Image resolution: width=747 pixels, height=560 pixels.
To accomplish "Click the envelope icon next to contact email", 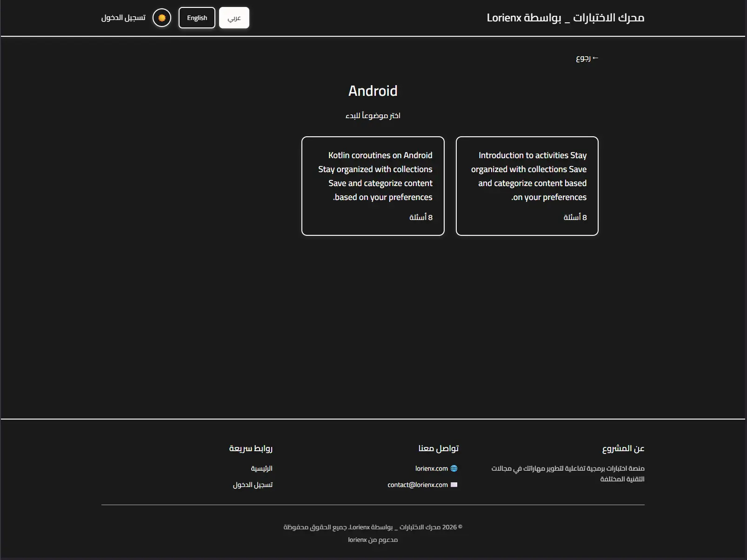I will [x=454, y=485].
